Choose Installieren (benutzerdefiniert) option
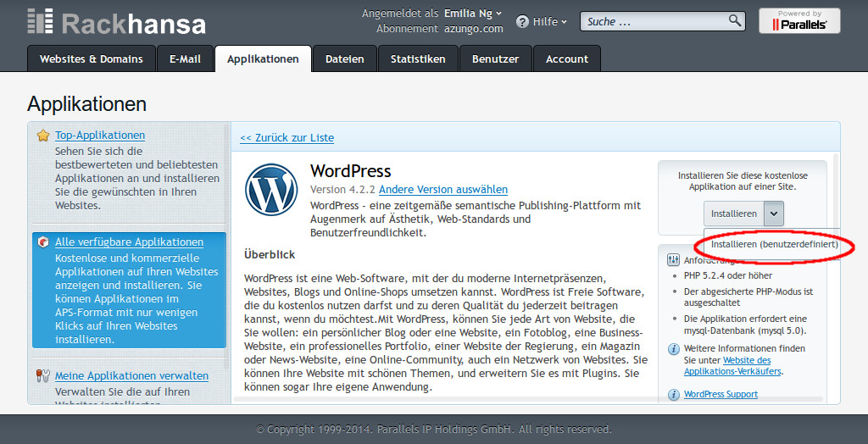 774,244
